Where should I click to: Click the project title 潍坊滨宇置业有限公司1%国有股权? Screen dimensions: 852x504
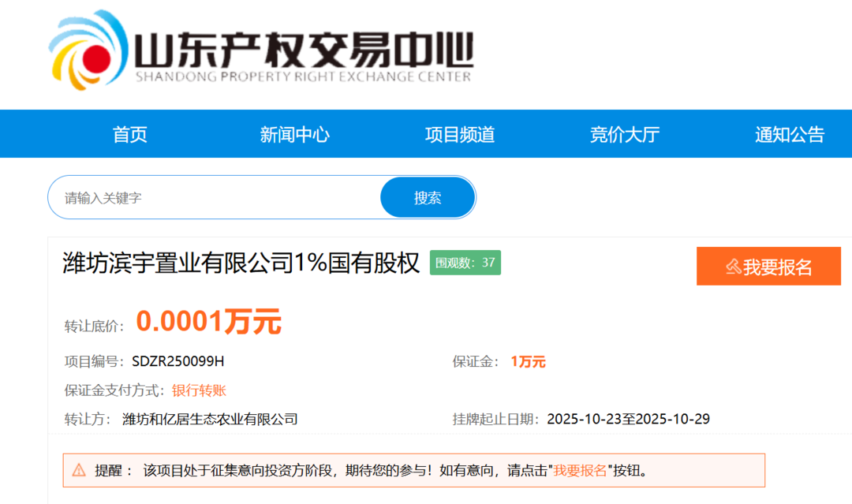(x=241, y=263)
